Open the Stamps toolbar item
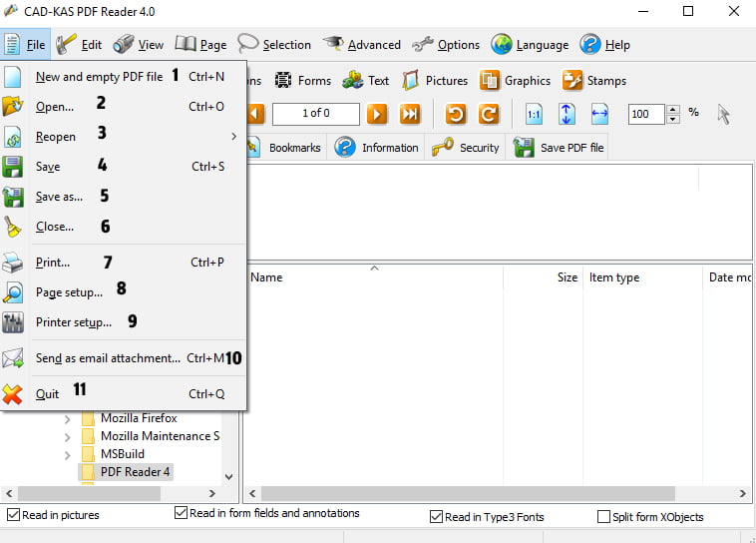 [594, 80]
